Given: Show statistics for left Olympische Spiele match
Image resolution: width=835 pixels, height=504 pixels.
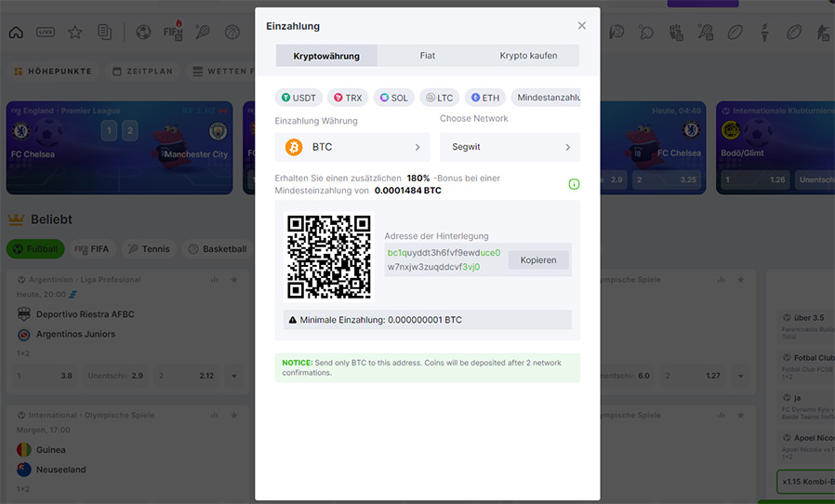Looking at the screenshot, I should point(215,415).
